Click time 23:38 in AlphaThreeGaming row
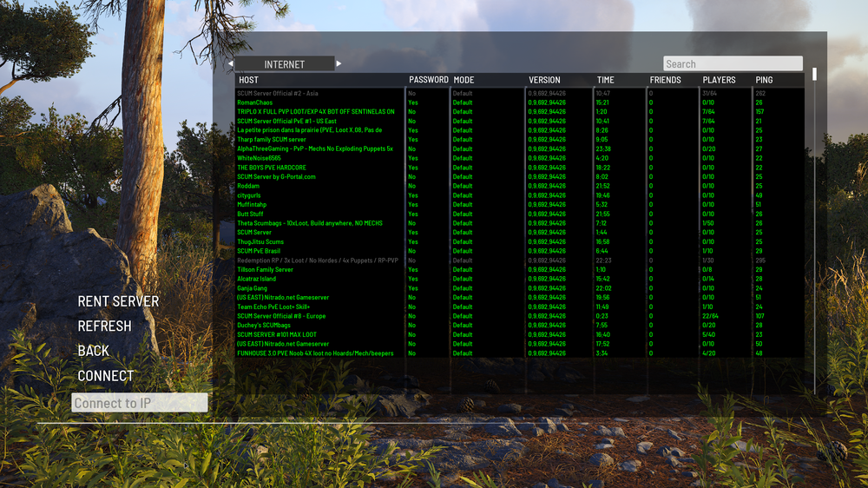Viewport: 868px width, 488px height. [x=603, y=149]
